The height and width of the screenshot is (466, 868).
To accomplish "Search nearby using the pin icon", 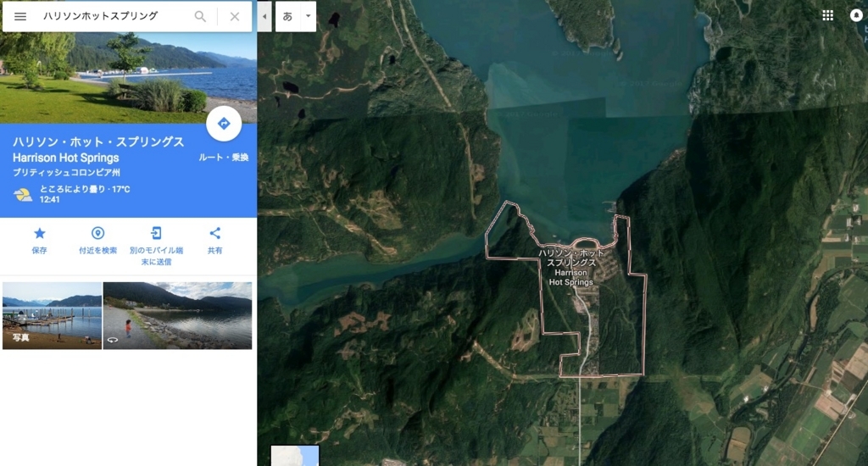I will pyautogui.click(x=97, y=234).
